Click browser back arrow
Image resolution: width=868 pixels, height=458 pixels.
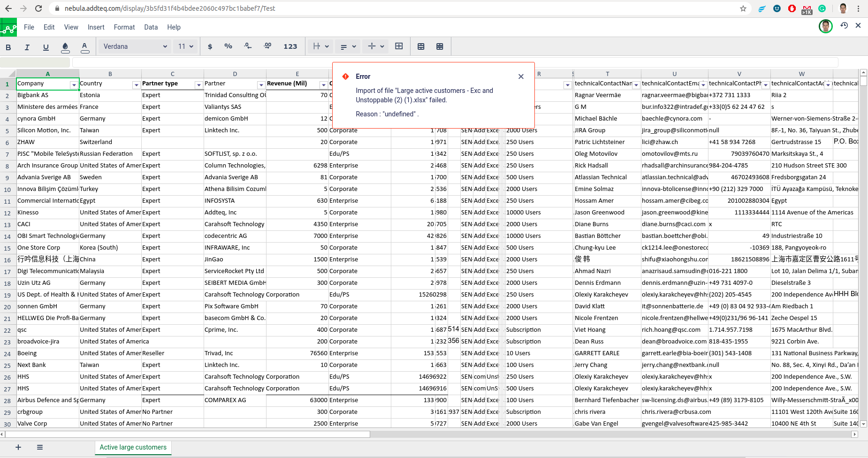(x=8, y=8)
